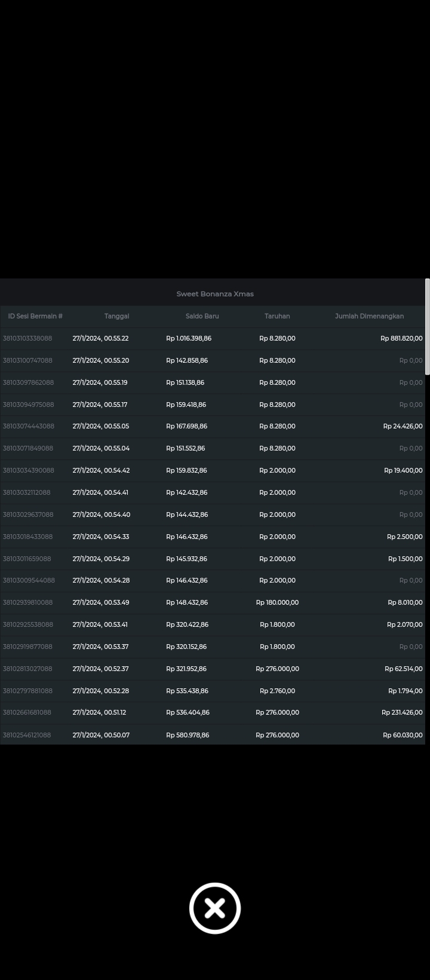430x980 pixels.
Task: Open session ID 38103100747088
Action: click(27, 360)
